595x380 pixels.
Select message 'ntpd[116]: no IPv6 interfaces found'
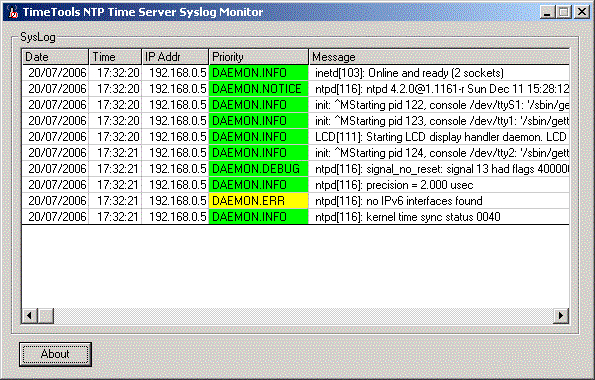(439, 201)
